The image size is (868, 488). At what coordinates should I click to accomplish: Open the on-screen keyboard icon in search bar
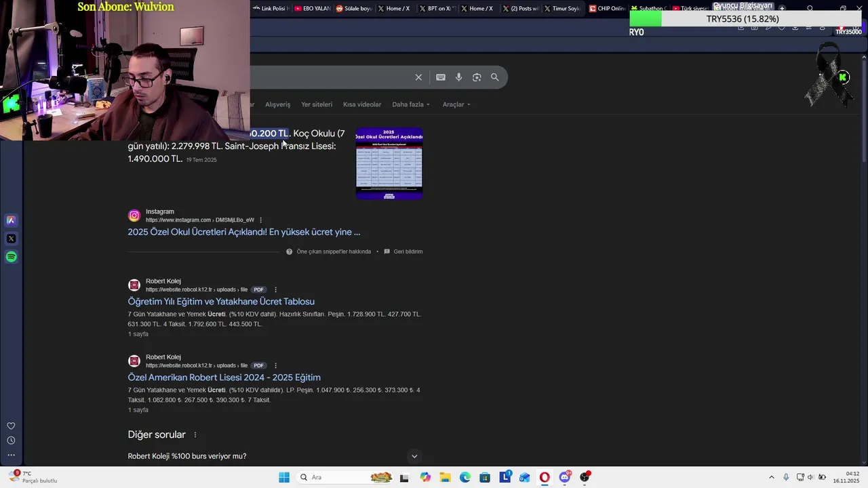pos(441,77)
